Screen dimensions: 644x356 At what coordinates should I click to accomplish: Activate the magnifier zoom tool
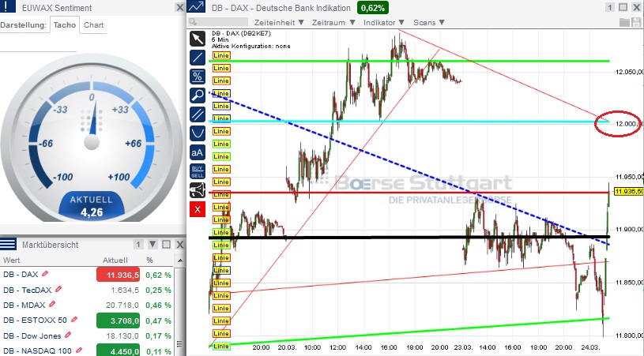(198, 96)
